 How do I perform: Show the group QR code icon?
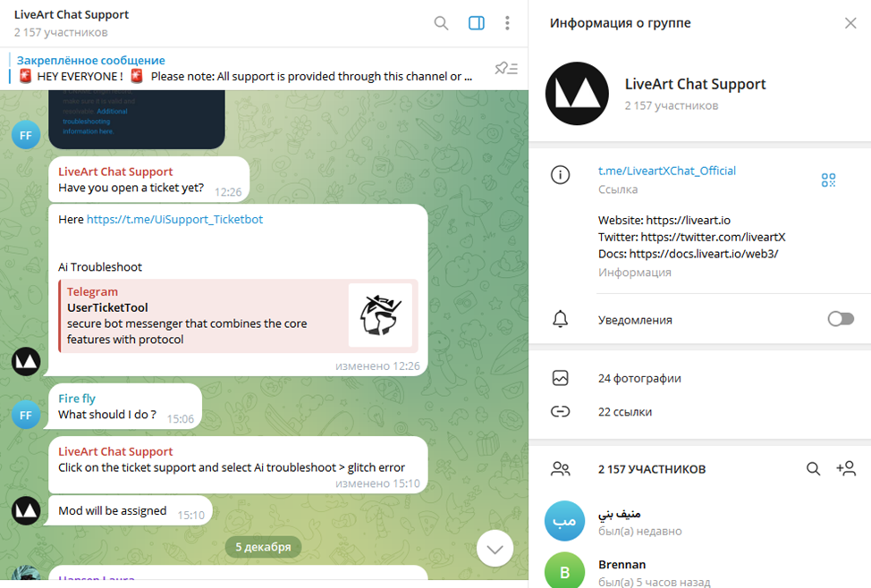[x=828, y=180]
